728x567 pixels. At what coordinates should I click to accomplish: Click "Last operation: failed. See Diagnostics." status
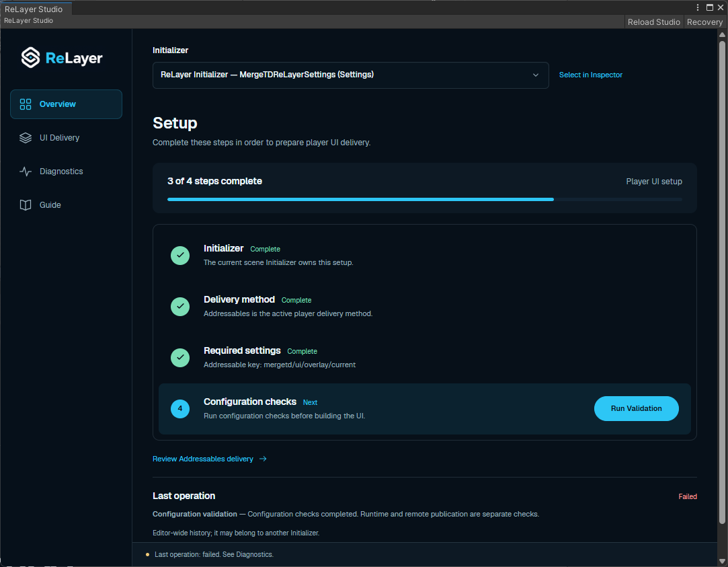coord(214,554)
